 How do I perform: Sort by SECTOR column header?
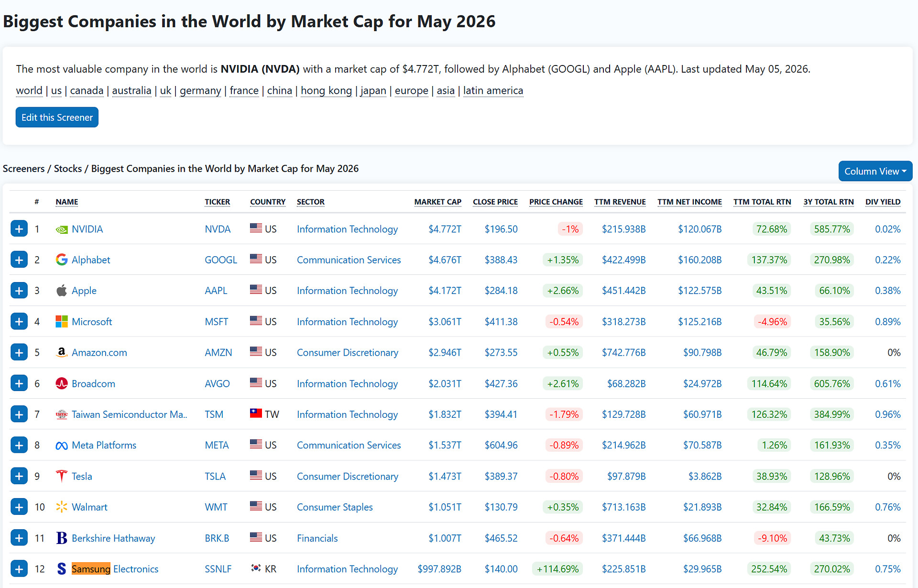click(x=311, y=202)
